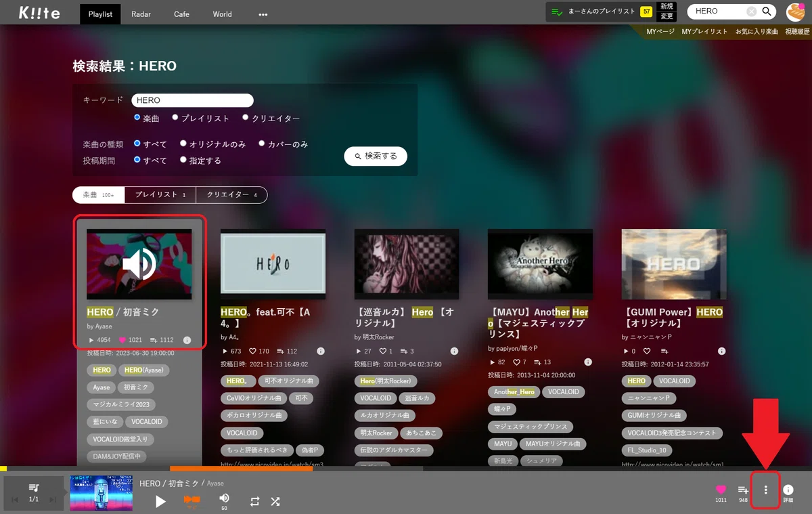Switch to the Radar nav tab
The height and width of the screenshot is (514, 812).
coord(141,14)
